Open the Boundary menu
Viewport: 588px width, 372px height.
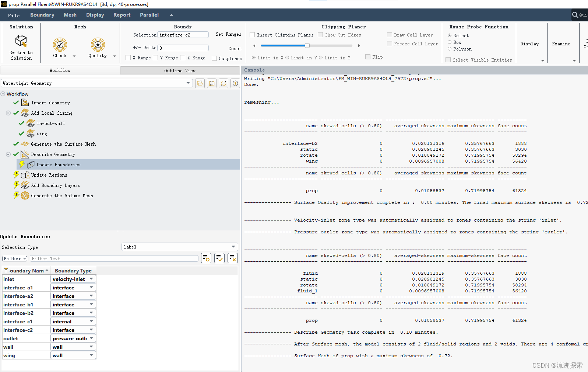tap(42, 15)
